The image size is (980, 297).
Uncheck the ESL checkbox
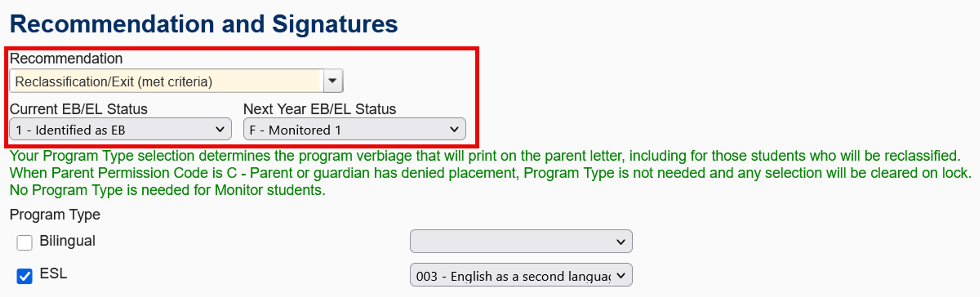[x=25, y=276]
